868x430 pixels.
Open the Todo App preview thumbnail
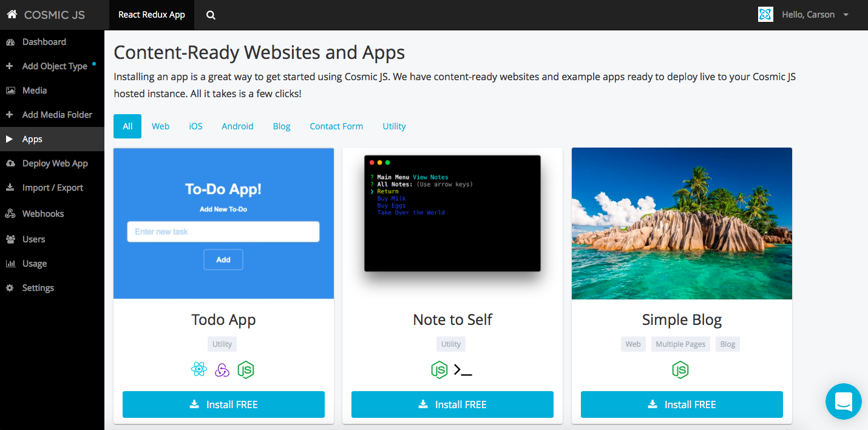click(x=223, y=224)
